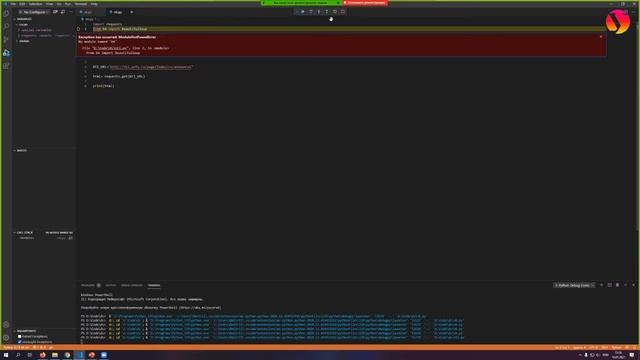640x360 pixels.
Task: Split the terminal panel
Action: coord(609,285)
